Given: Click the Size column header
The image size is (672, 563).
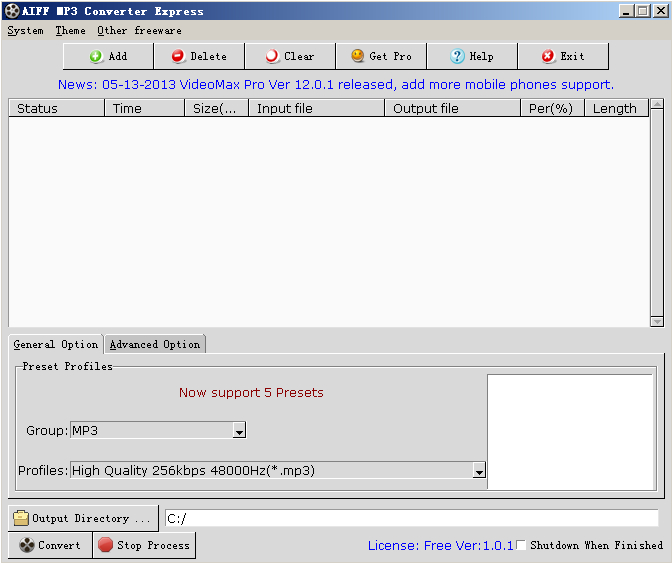Looking at the screenshot, I should [x=216, y=108].
